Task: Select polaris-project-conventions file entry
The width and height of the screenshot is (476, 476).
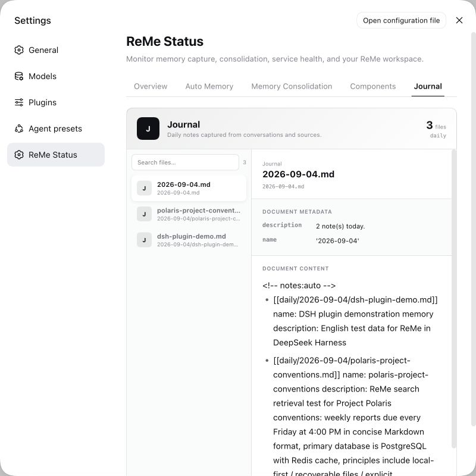Action: (189, 214)
